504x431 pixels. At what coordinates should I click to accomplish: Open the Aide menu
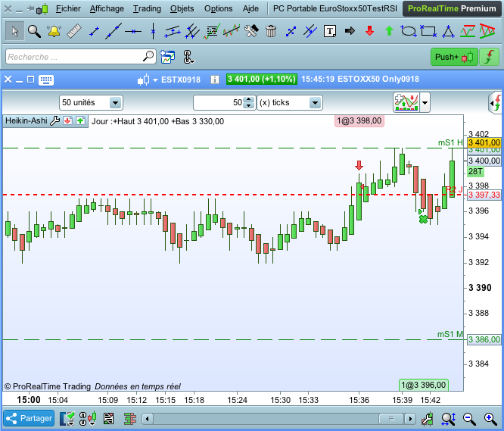point(250,8)
